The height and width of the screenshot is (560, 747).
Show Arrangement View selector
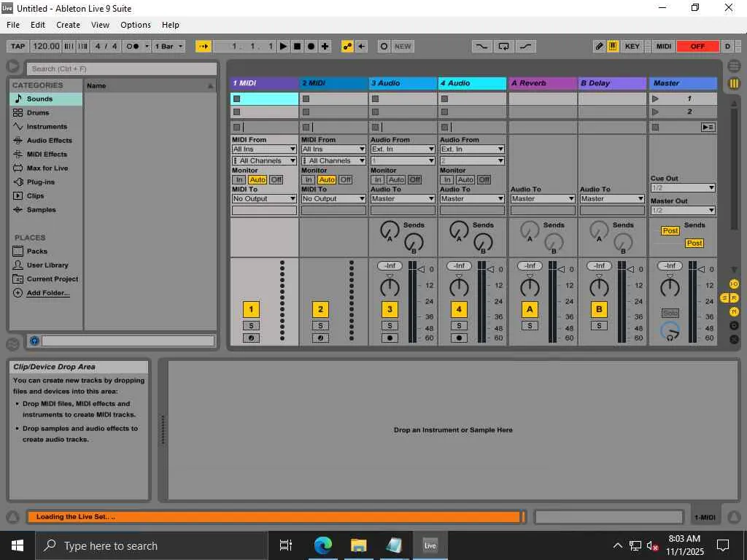point(734,65)
